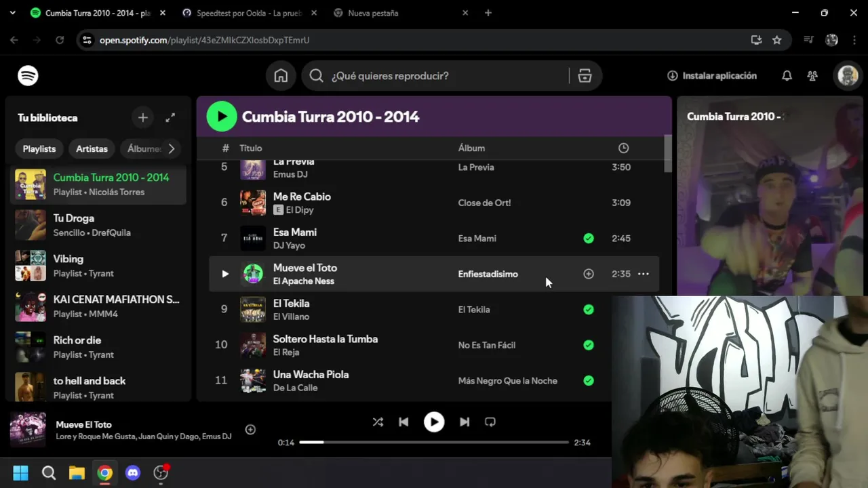This screenshot has height=488, width=868.
Task: Open the Close de Ort! album link
Action: click(x=484, y=203)
